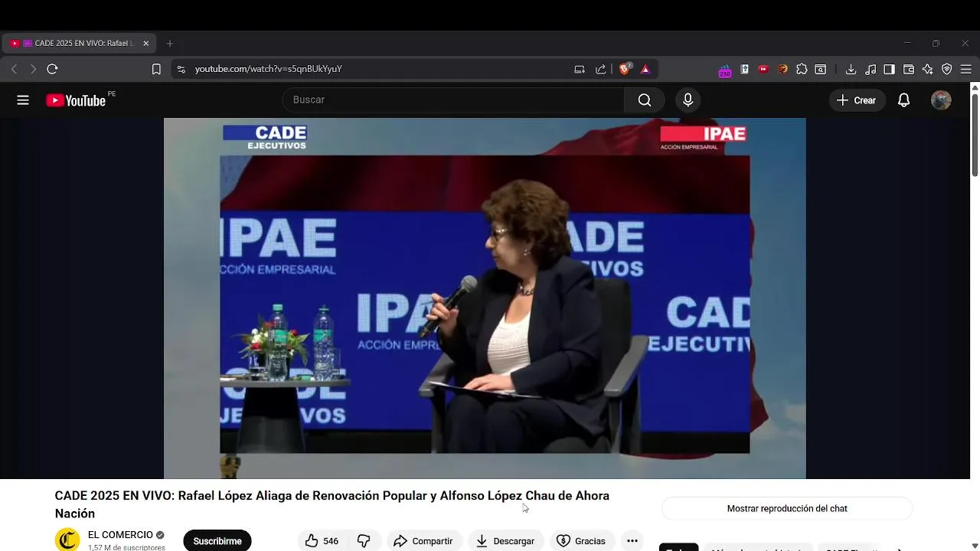Viewport: 980px width, 551px height.
Task: Go back with browser back arrow
Action: (14, 69)
